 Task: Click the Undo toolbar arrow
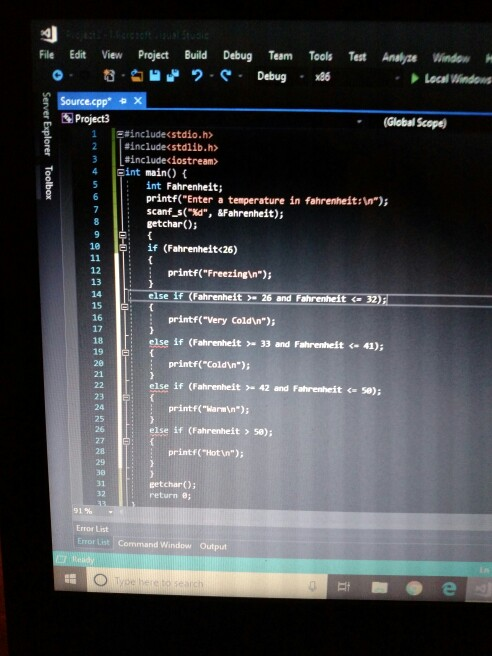[197, 76]
